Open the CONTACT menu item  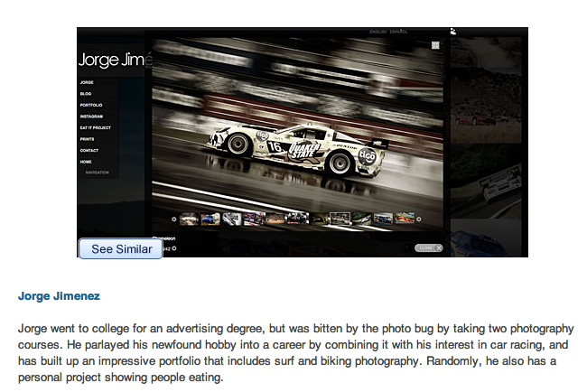pos(89,150)
